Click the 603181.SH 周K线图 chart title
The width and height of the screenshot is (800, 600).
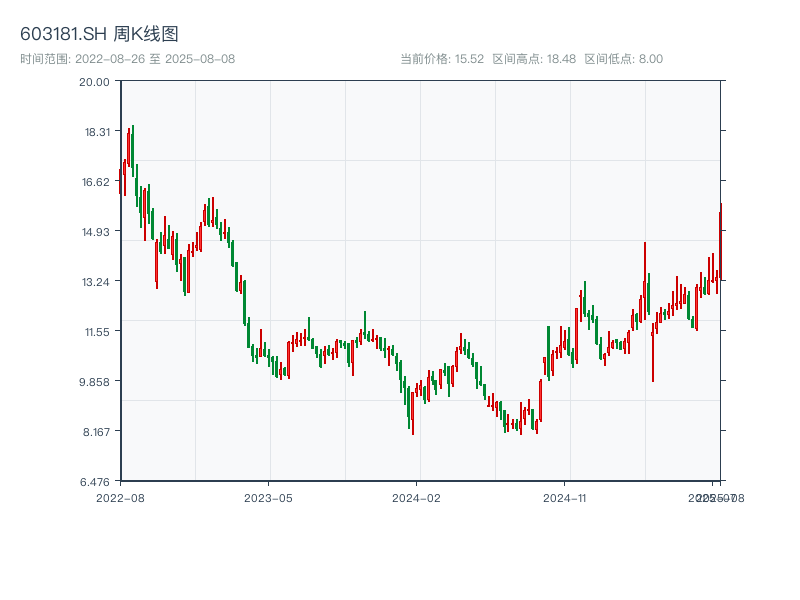click(99, 35)
